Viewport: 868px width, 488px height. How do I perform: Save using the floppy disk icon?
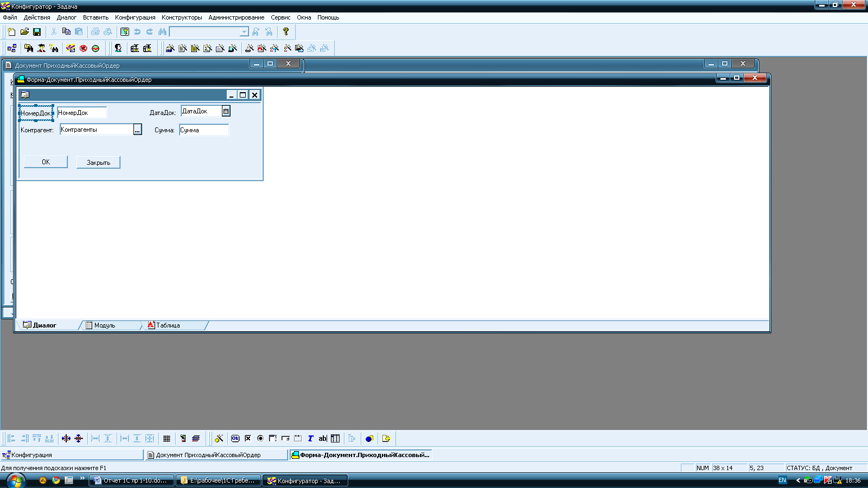click(x=37, y=32)
